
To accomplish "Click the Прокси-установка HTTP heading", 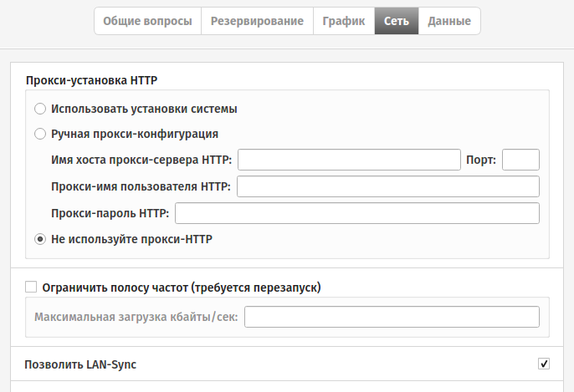I will (x=91, y=80).
